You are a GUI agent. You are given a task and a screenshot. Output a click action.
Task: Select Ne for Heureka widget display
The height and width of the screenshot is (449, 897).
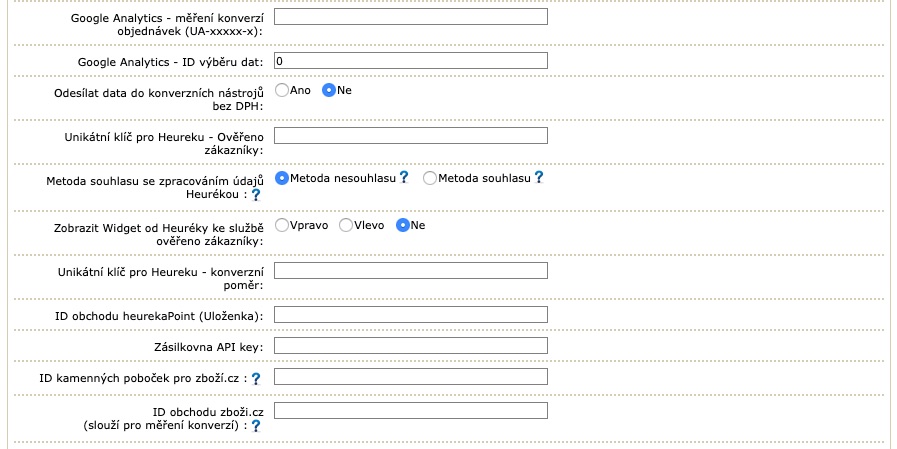tap(403, 225)
